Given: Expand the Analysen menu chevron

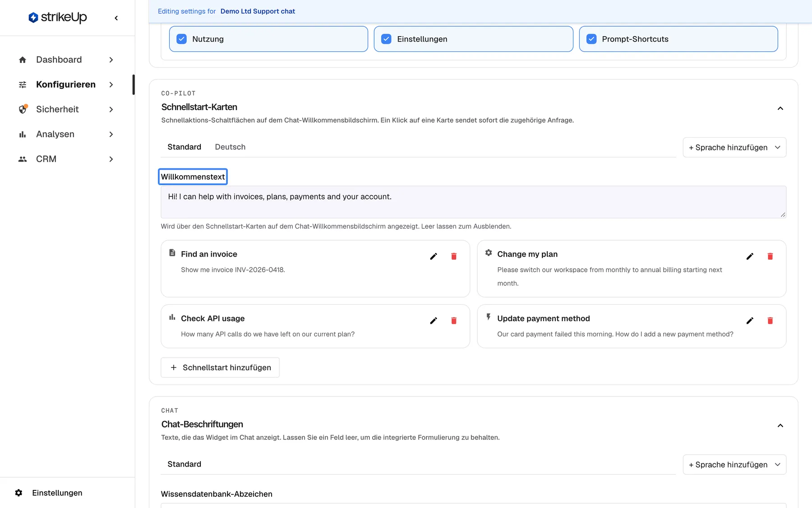Looking at the screenshot, I should [x=111, y=134].
